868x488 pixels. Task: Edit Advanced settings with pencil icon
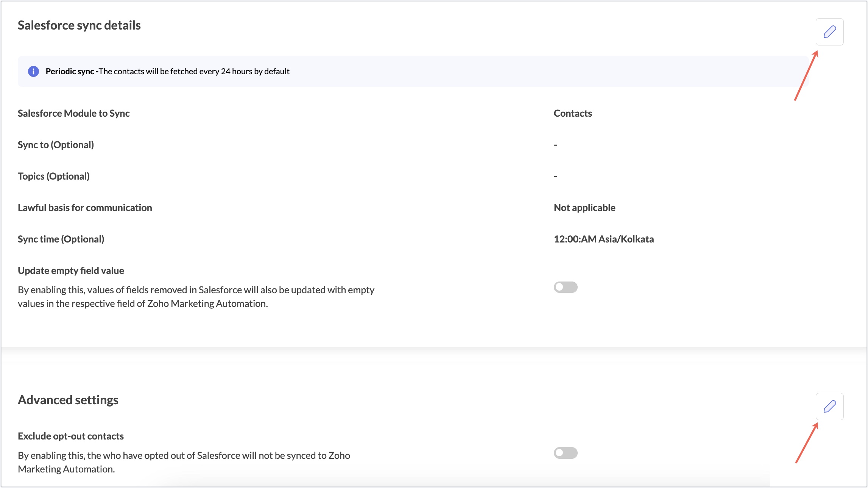[829, 407]
